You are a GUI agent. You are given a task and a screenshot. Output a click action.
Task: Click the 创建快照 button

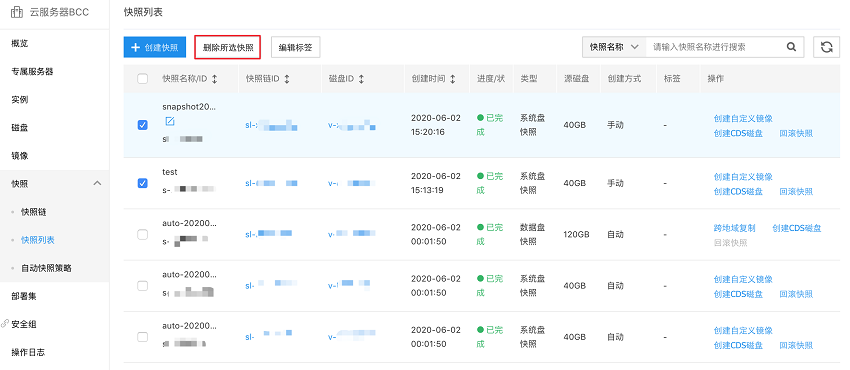tap(155, 47)
